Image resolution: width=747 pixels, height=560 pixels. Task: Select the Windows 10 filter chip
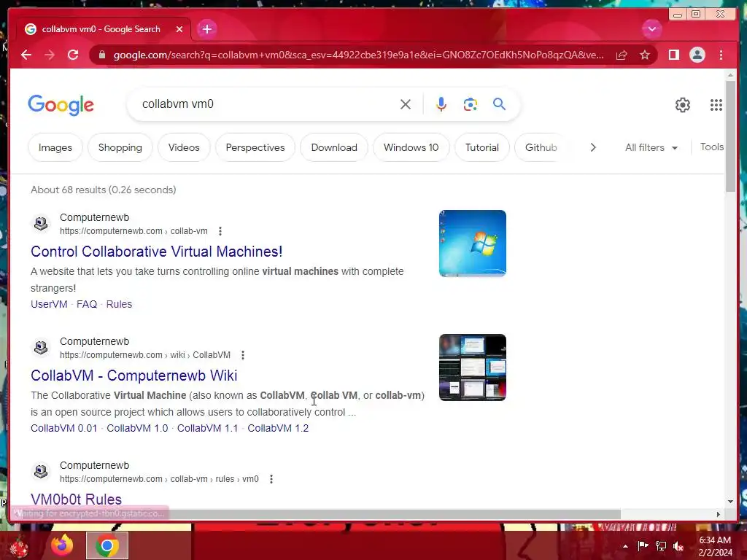(411, 147)
